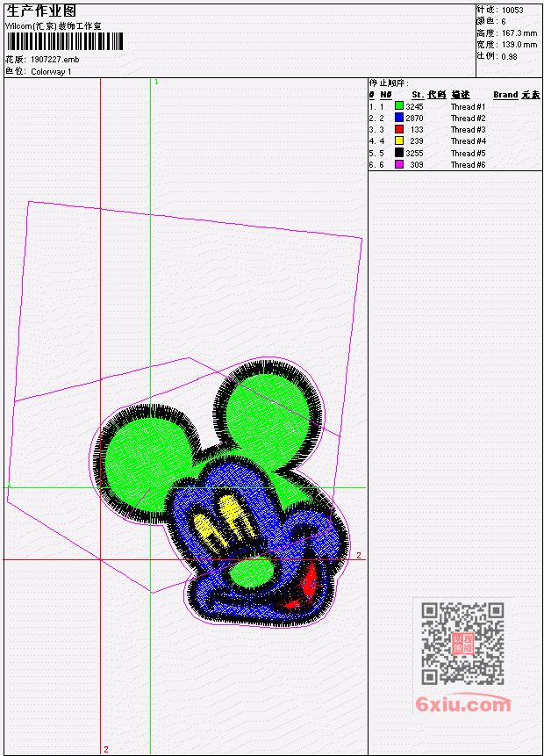This screenshot has height=756, width=544.
Task: Click the stitch count value 239
Action: 417,141
